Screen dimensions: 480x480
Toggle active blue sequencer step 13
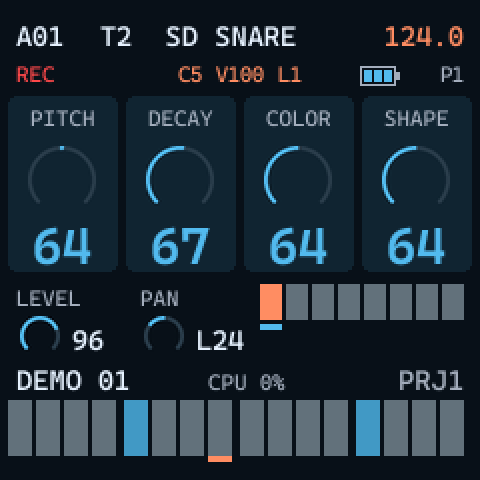tap(368, 428)
